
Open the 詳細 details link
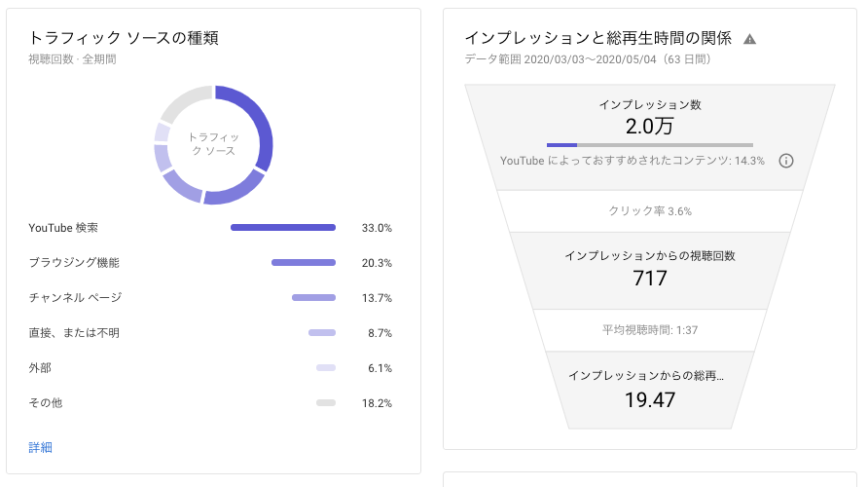pos(41,447)
